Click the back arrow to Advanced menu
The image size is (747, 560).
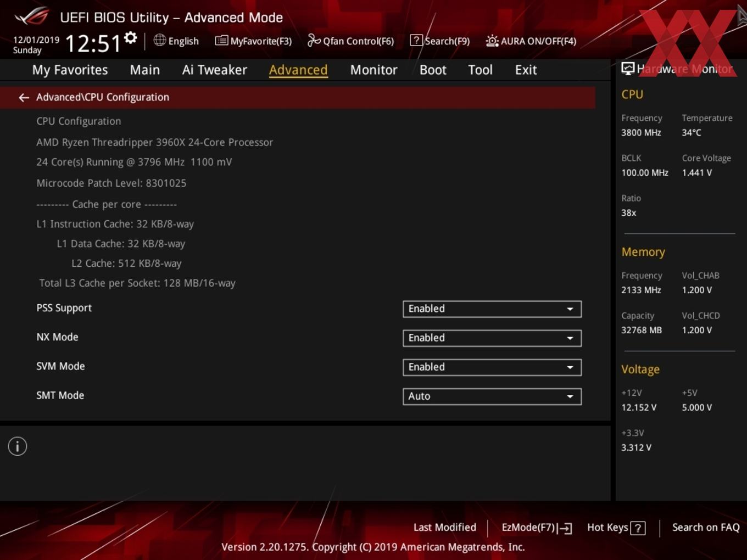tap(24, 97)
